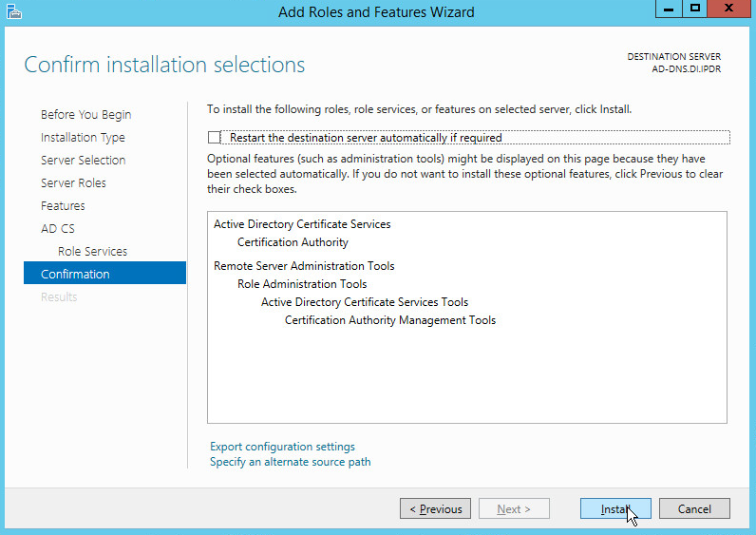
Task: Select the AD CS step
Action: point(57,229)
